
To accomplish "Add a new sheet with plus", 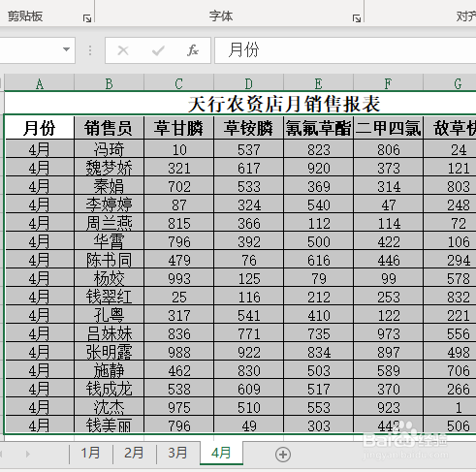I will click(283, 455).
